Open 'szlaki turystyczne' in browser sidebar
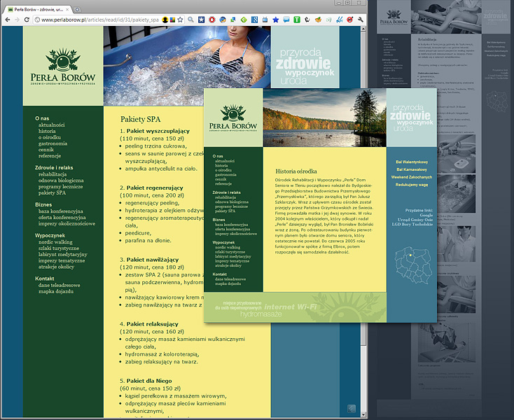This screenshot has height=420, width=514. 59,248
